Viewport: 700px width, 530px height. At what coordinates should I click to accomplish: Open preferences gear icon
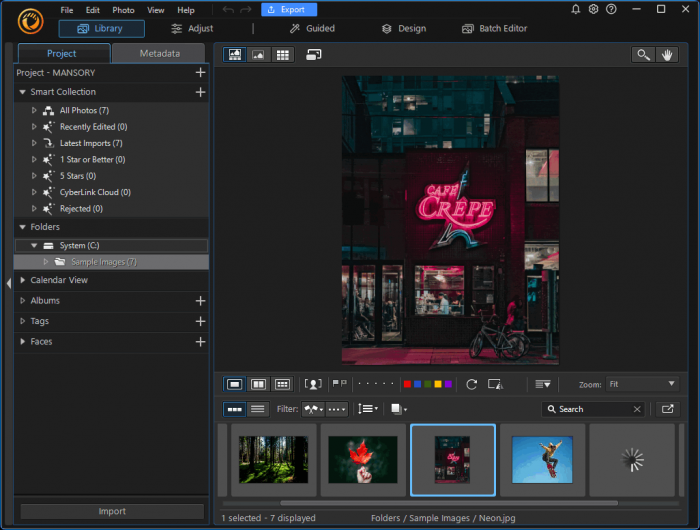pos(593,9)
